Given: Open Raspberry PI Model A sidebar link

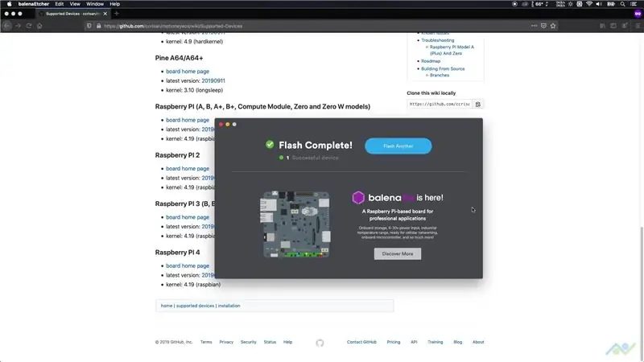Looking at the screenshot, I should point(452,50).
